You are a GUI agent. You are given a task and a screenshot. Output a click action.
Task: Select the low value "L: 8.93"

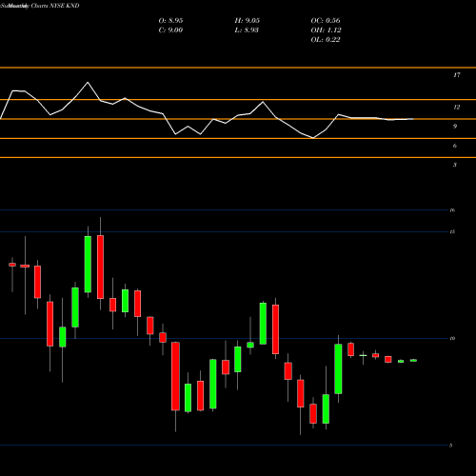coord(247,30)
